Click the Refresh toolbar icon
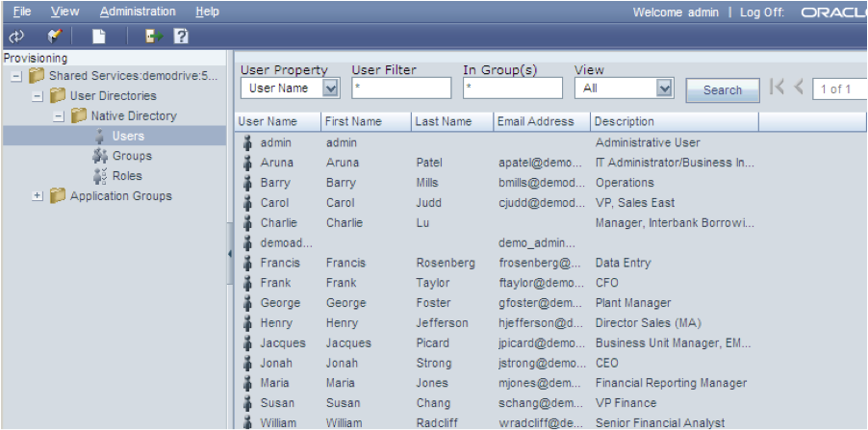The image size is (868, 430). point(14,37)
